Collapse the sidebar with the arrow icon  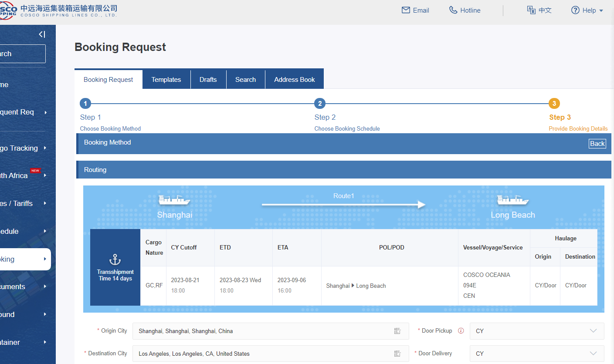[x=42, y=34]
